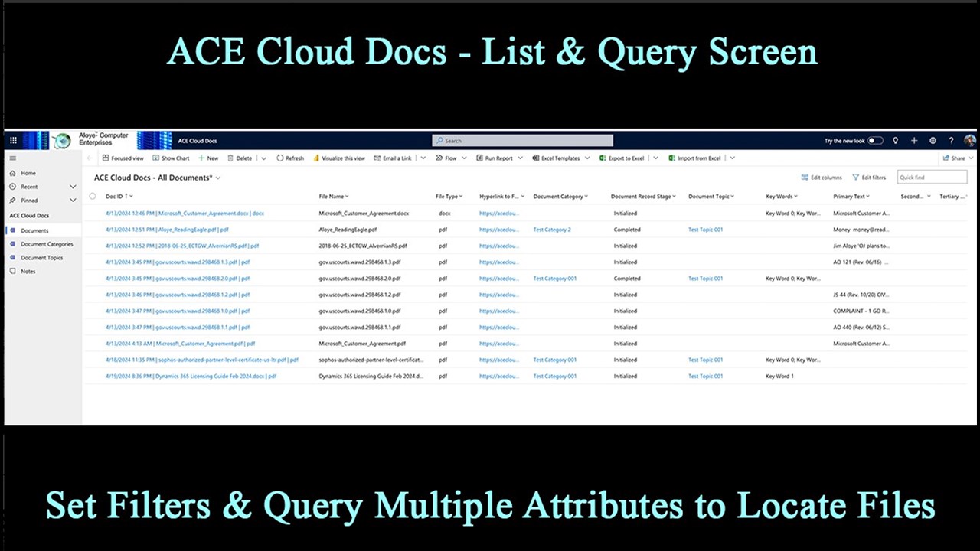Open the Key Words column header menu
Screen dimensions: 980x551
782,197
